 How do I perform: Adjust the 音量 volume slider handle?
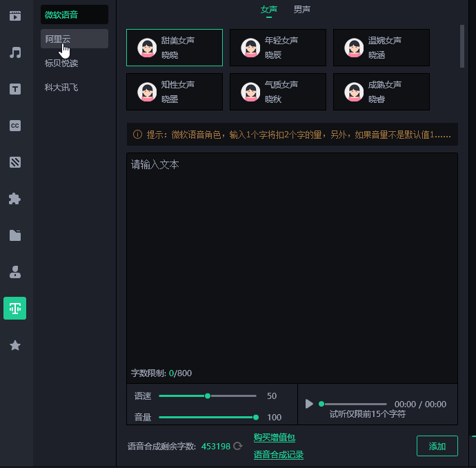(256, 418)
